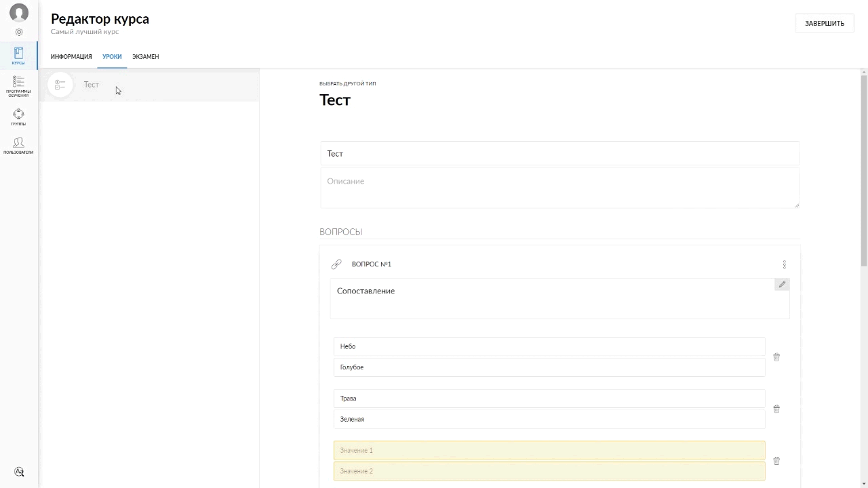Switch to the Уроки tab
868x488 pixels.
(x=112, y=57)
